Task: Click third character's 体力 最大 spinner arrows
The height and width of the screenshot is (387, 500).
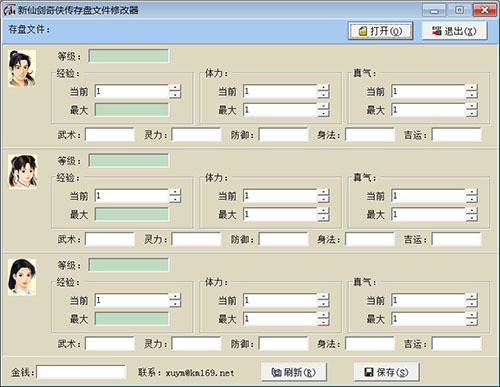Action: coord(323,318)
